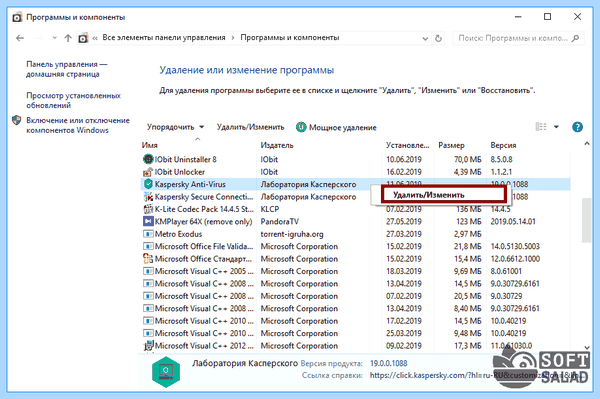Go back with the left arrow
600x399 pixels.
coord(20,38)
